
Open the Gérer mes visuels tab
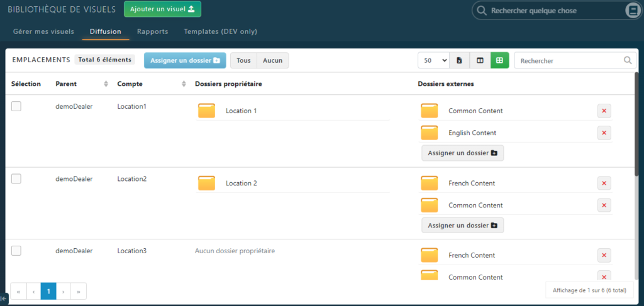tap(43, 31)
